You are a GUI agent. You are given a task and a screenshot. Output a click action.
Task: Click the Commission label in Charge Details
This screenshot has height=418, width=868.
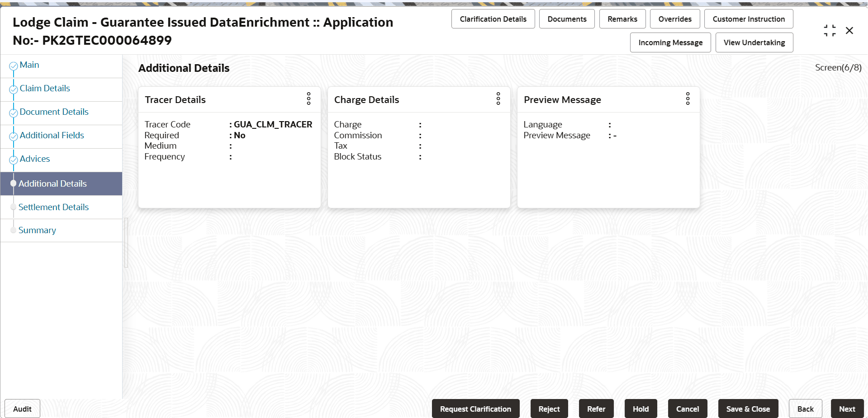pos(358,135)
